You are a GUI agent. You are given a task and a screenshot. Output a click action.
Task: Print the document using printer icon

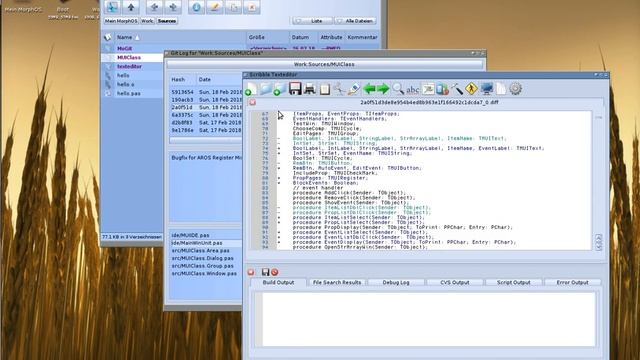pyautogui.click(x=309, y=89)
